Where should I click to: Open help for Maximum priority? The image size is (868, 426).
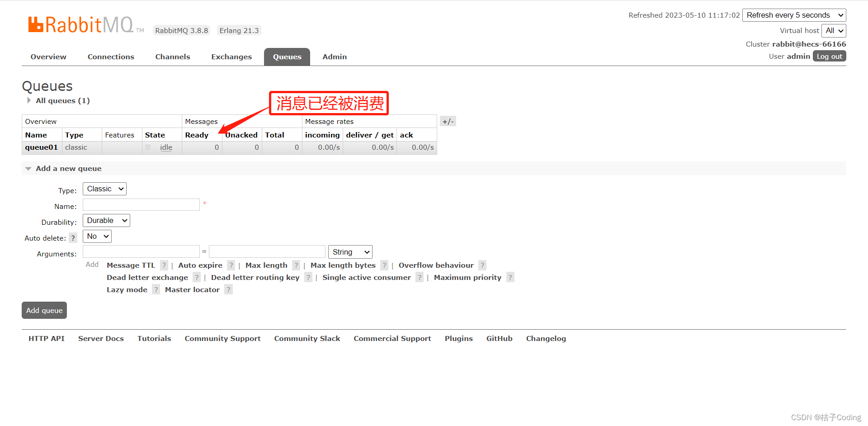click(510, 278)
